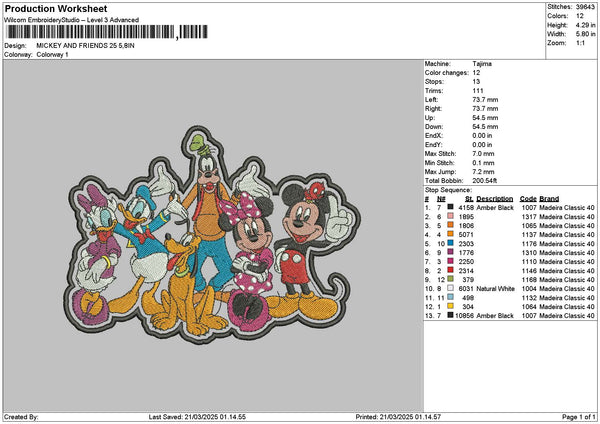Pick the orange swatch next to 1806

coord(450,225)
